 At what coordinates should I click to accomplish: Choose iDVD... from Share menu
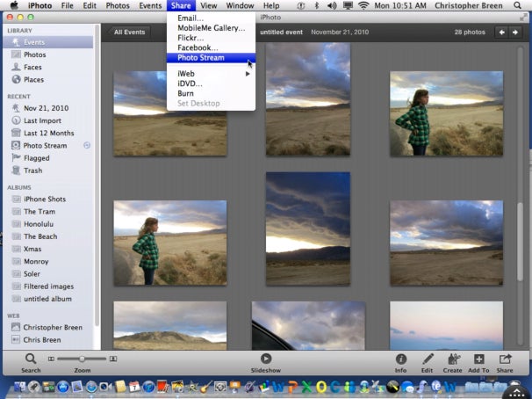(x=211, y=83)
